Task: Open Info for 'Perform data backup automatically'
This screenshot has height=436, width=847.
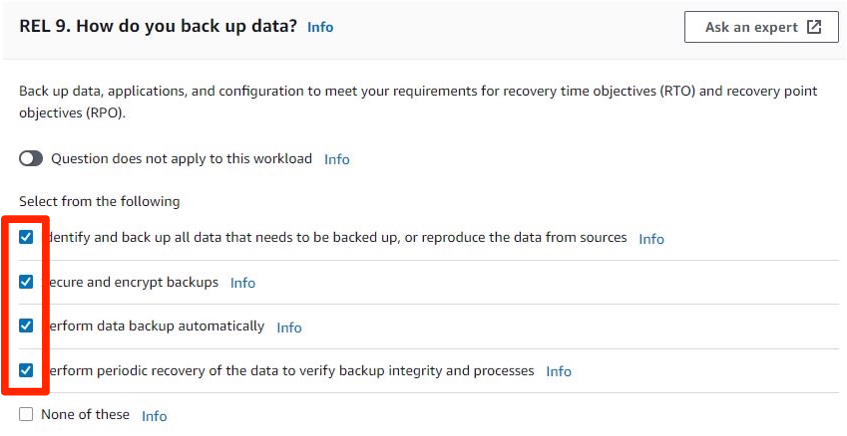Action: (x=289, y=327)
